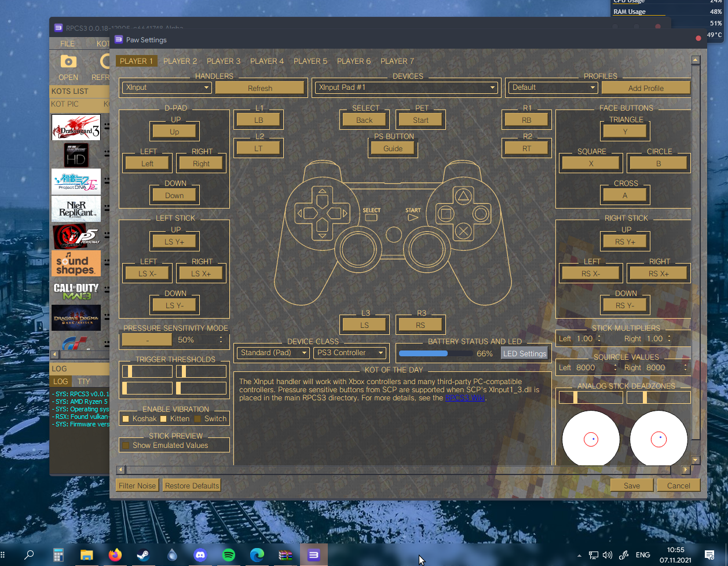Image resolution: width=728 pixels, height=566 pixels.
Task: Click the L3 mapping LS button
Action: [364, 325]
